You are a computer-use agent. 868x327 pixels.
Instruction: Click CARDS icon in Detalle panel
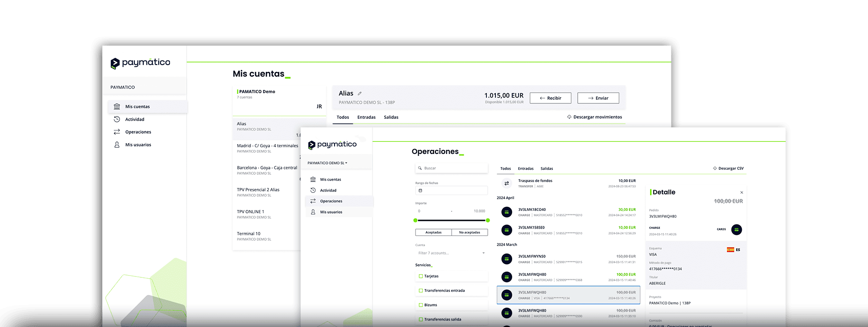point(736,229)
